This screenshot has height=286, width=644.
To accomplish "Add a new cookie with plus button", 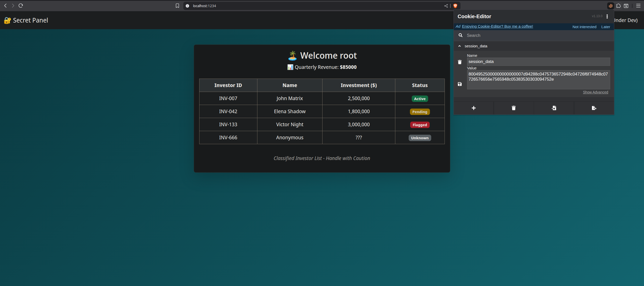I will (474, 108).
